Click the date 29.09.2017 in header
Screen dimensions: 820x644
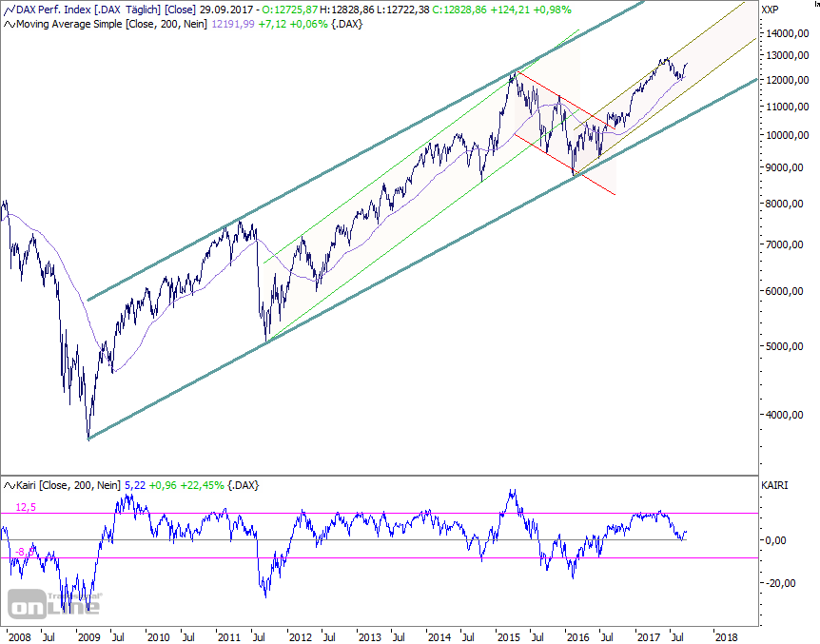click(x=225, y=10)
